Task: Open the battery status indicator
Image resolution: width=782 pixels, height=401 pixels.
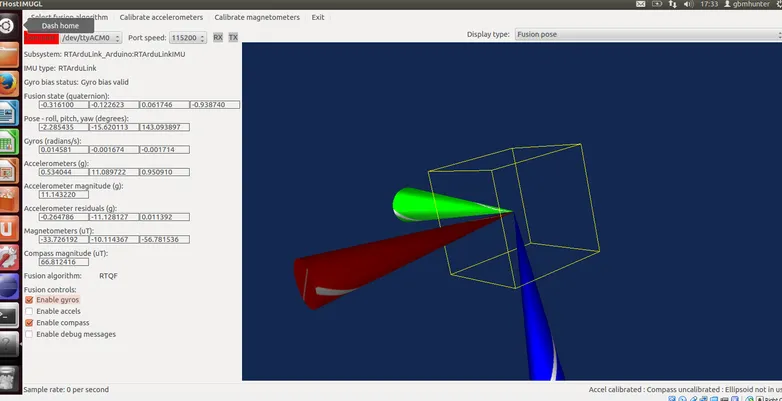Action: pos(659,5)
